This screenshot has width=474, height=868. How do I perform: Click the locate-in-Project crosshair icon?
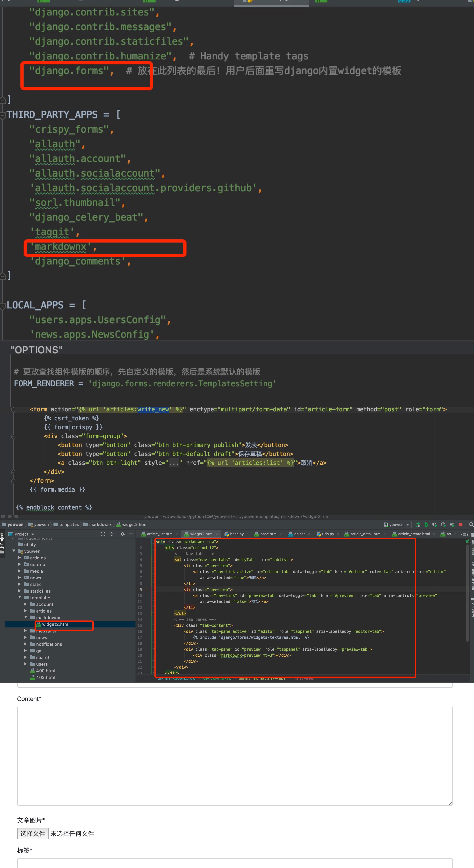pos(103,534)
